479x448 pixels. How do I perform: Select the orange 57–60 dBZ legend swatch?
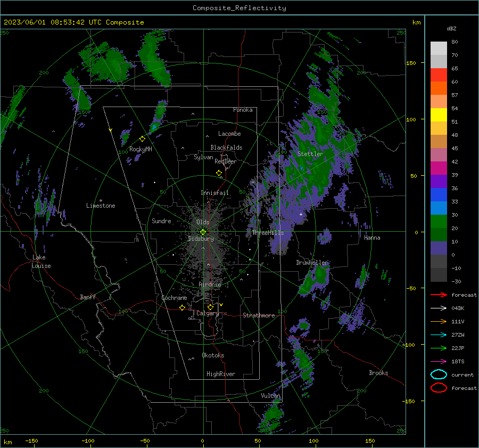coord(439,88)
